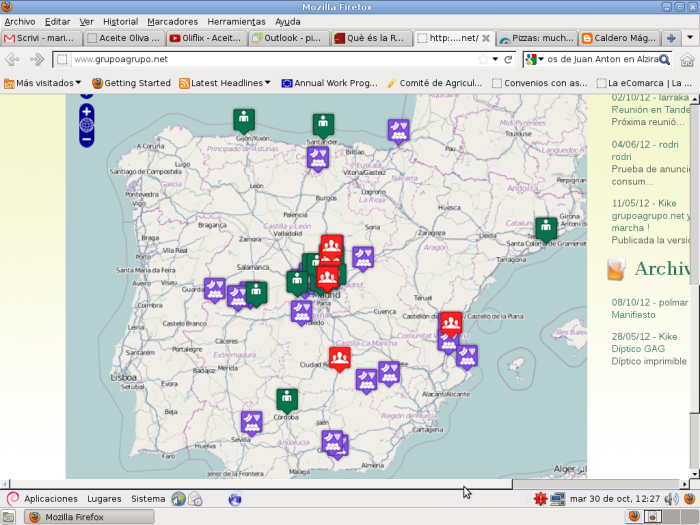
Task: Open the Marcadores menu
Action: pos(172,21)
